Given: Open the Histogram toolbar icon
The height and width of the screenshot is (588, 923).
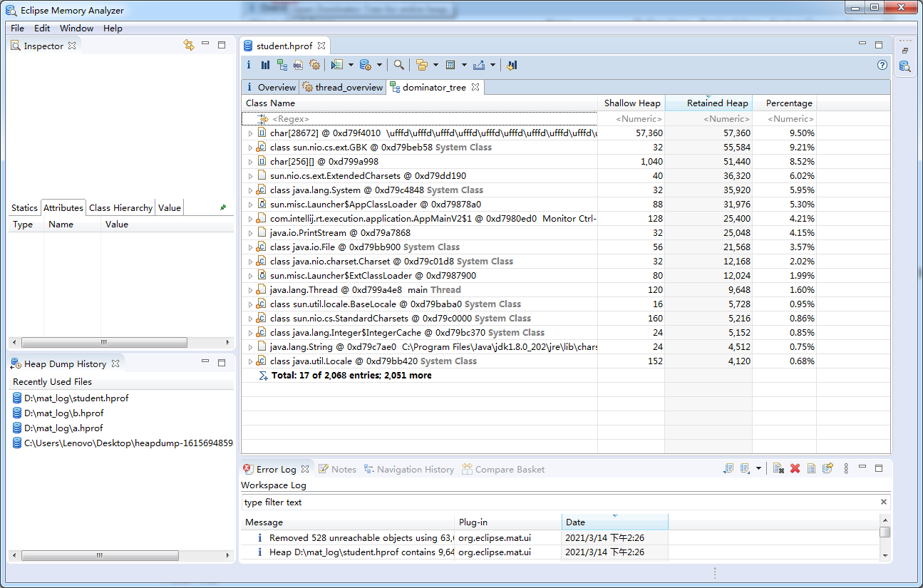Looking at the screenshot, I should (265, 65).
